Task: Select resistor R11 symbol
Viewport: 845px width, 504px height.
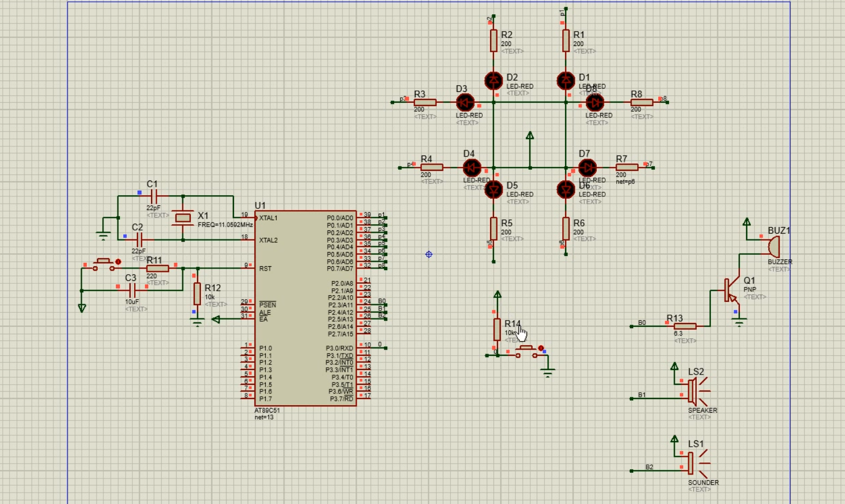Action: coord(157,268)
